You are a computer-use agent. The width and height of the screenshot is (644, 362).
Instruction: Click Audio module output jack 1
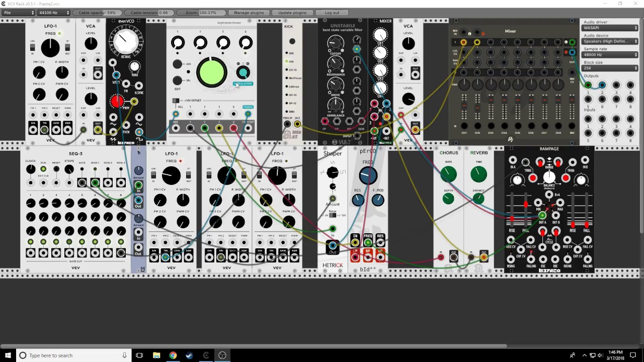(588, 85)
